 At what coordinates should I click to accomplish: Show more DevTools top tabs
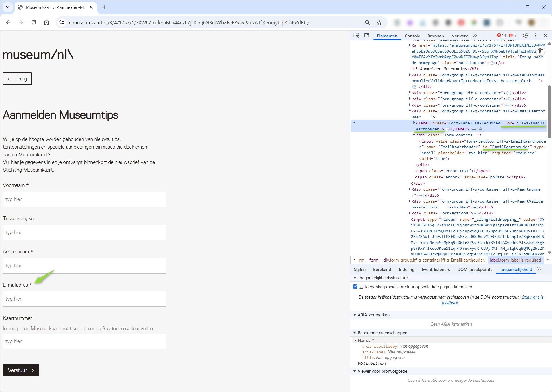pyautogui.click(x=475, y=36)
